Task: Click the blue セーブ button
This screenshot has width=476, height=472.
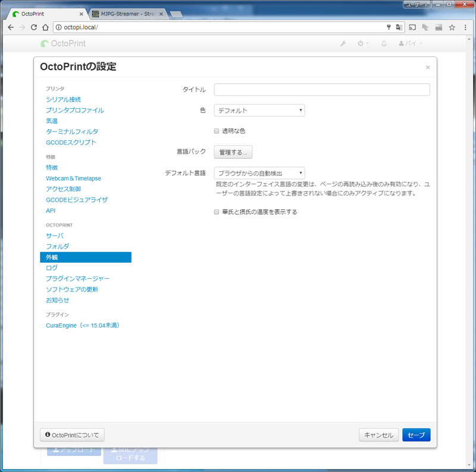Action: point(416,435)
